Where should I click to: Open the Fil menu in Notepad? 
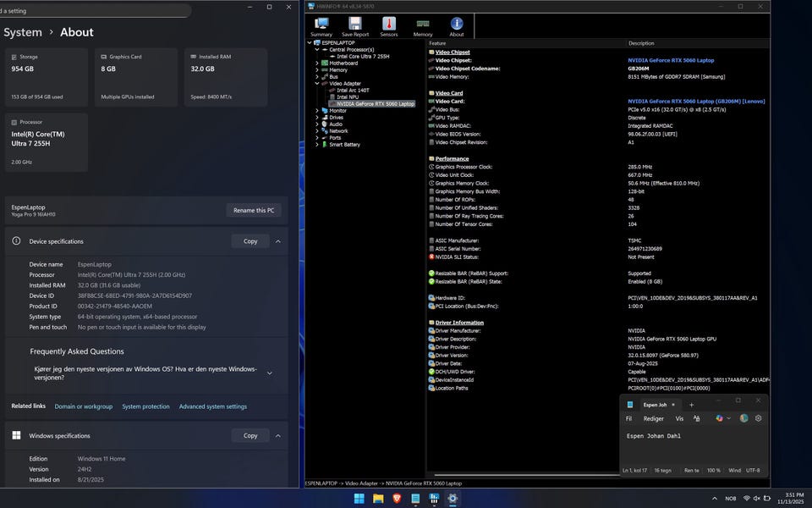[x=628, y=418]
